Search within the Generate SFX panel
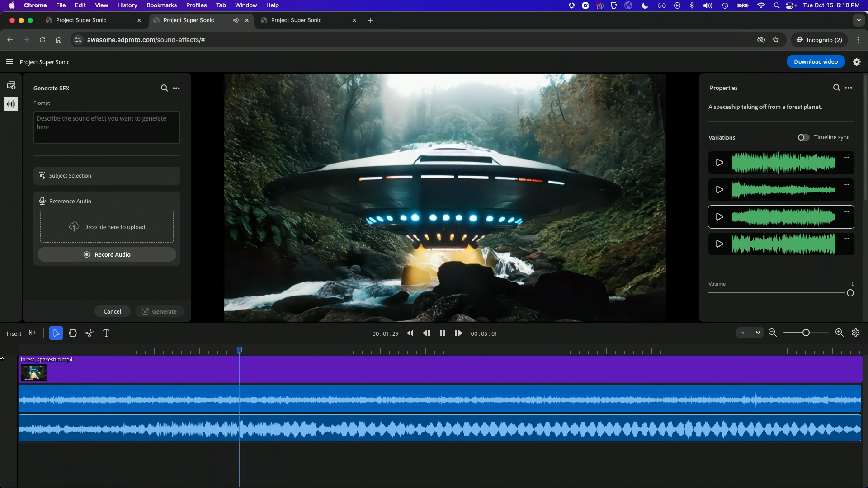 165,88
